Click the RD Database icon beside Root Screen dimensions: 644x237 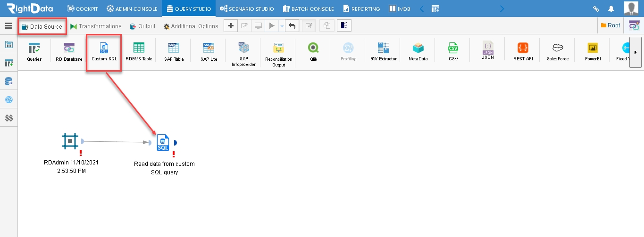634,25
